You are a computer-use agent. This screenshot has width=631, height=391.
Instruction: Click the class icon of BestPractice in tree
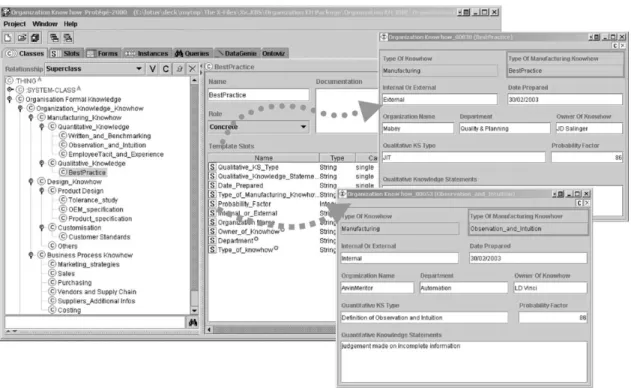coord(63,172)
